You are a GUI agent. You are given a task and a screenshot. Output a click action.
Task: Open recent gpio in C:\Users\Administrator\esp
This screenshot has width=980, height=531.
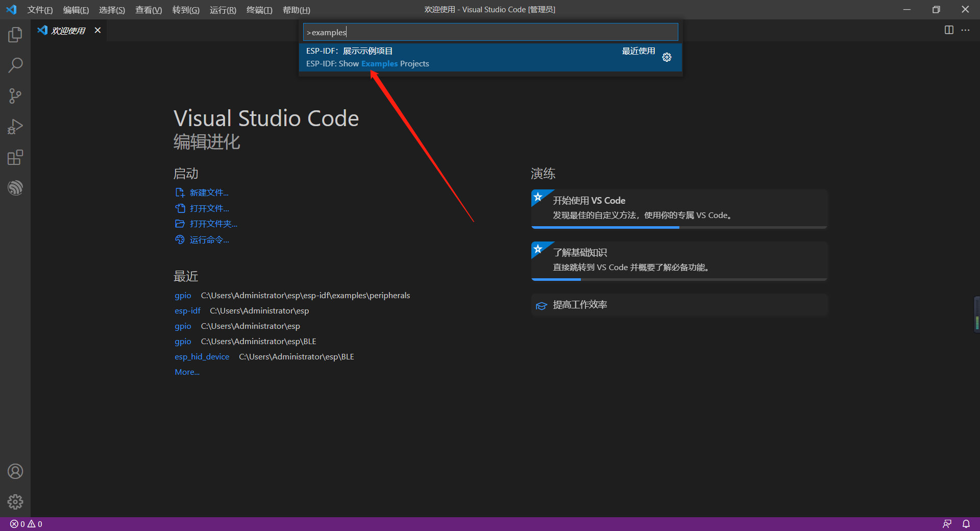click(183, 326)
